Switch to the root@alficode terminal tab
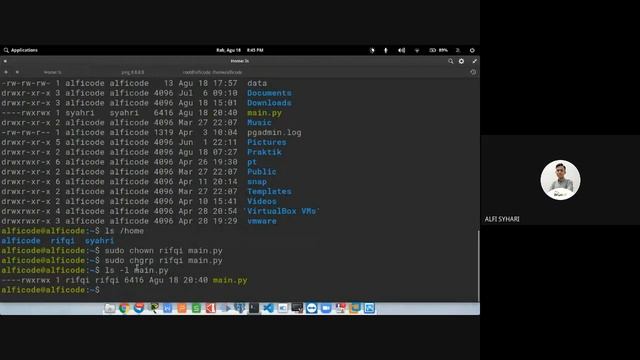 [x=212, y=72]
